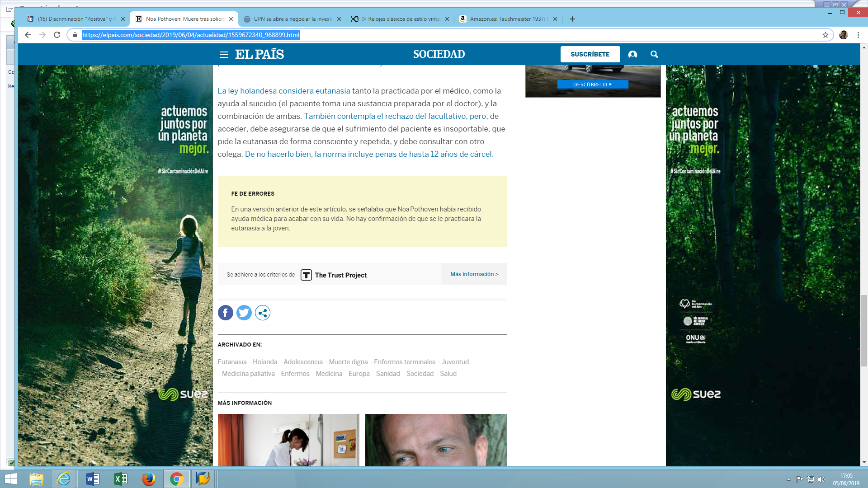Open the user account icon in header
This screenshot has width=868, height=488.
tap(632, 54)
